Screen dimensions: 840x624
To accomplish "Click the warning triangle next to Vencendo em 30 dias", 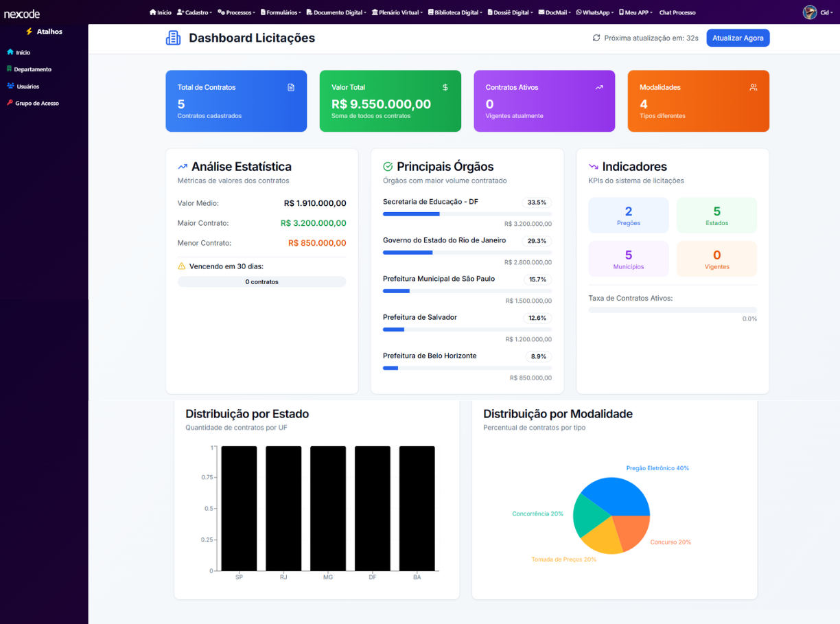I will coord(182,266).
